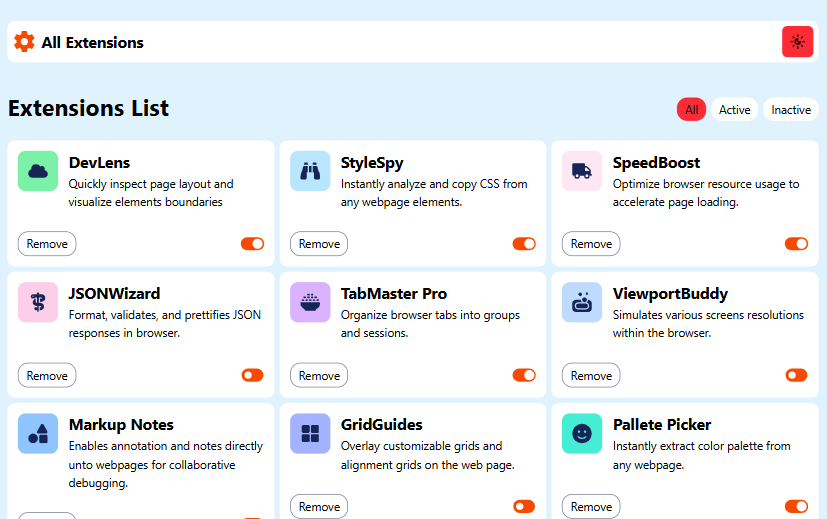Click the Extensions List heading
Image resolution: width=827 pixels, height=519 pixels.
pos(89,108)
